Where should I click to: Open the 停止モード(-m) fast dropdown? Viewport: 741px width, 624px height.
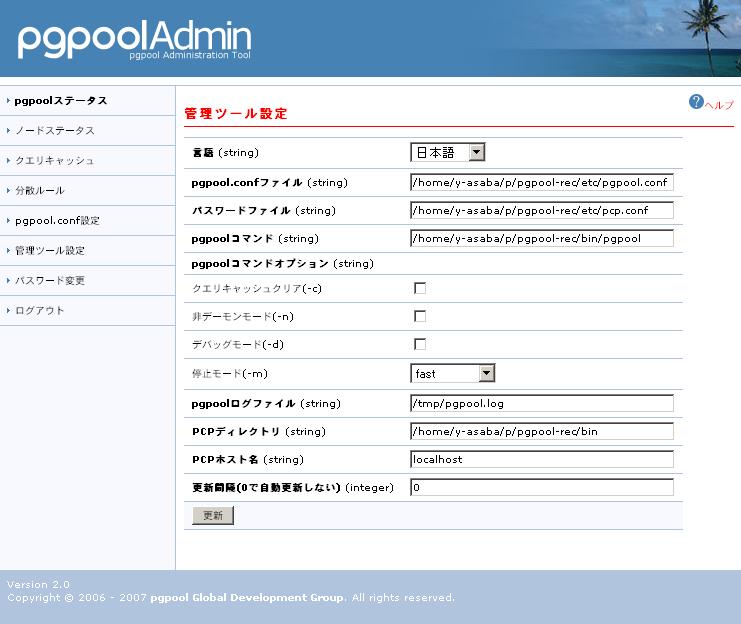[453, 373]
